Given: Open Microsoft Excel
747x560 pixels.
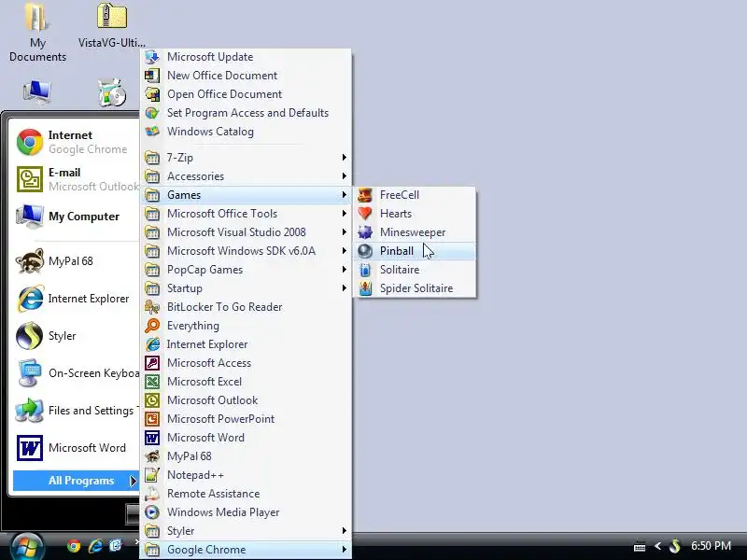Looking at the screenshot, I should (247, 382).
